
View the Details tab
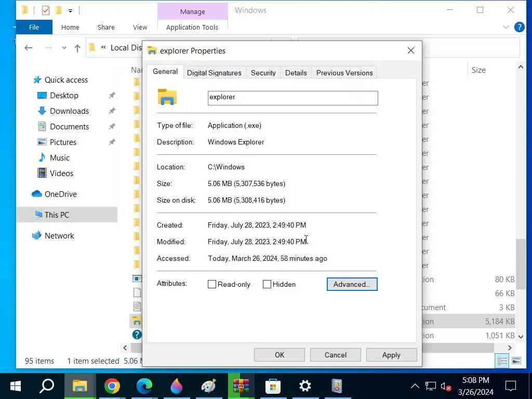coord(296,73)
